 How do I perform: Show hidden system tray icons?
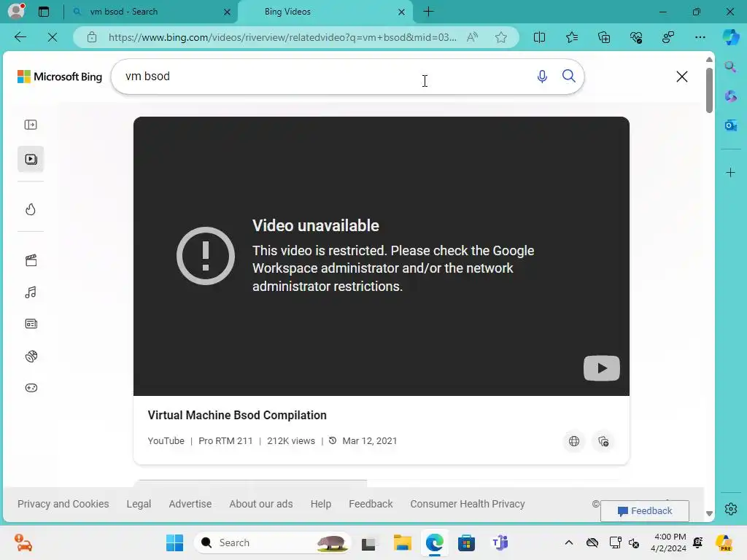pyautogui.click(x=569, y=542)
